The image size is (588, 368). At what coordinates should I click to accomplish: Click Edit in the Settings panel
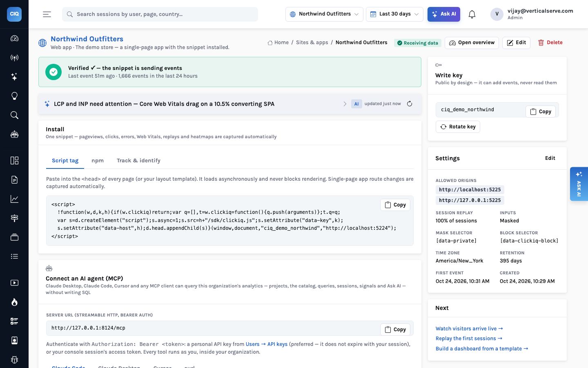coord(550,158)
